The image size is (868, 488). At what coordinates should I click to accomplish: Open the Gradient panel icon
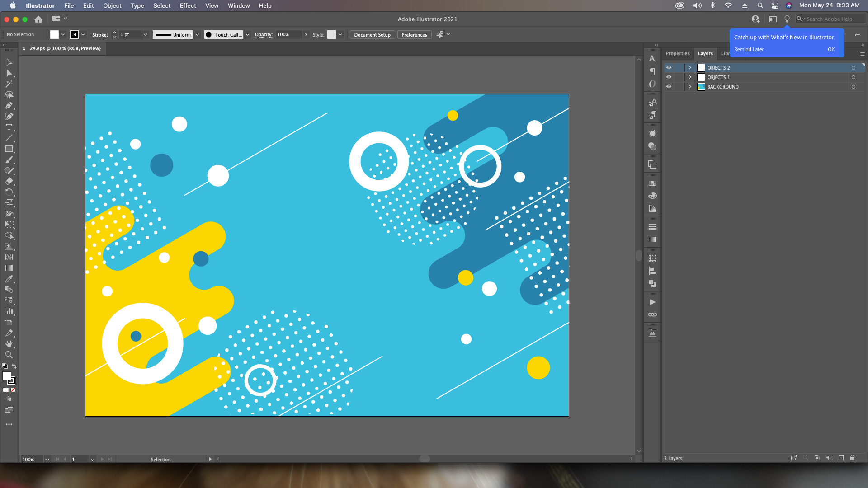coord(652,239)
